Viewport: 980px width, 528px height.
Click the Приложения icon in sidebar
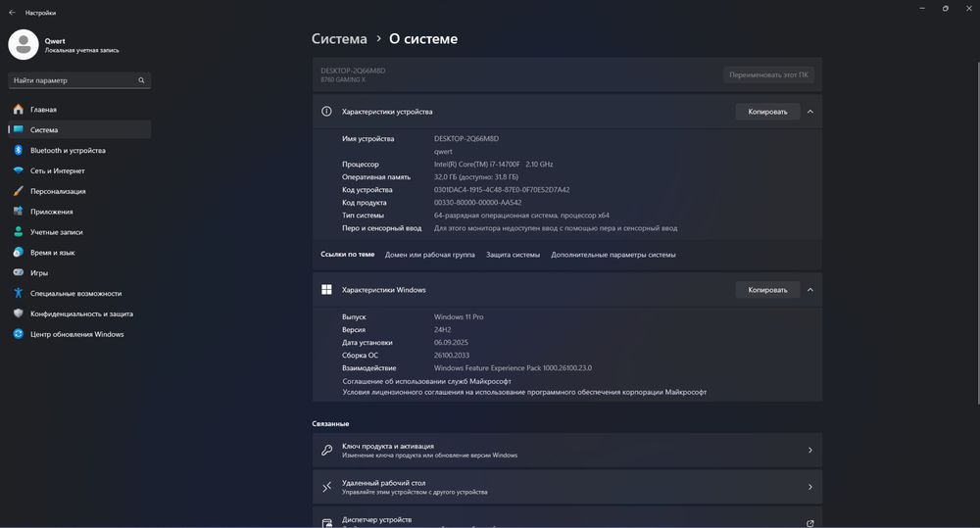click(18, 212)
